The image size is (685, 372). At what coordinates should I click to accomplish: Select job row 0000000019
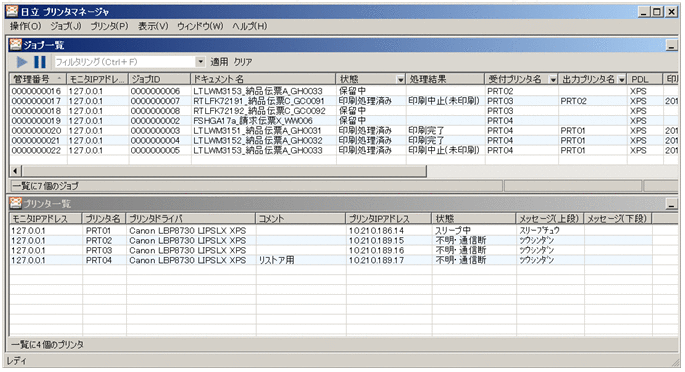tap(344, 121)
